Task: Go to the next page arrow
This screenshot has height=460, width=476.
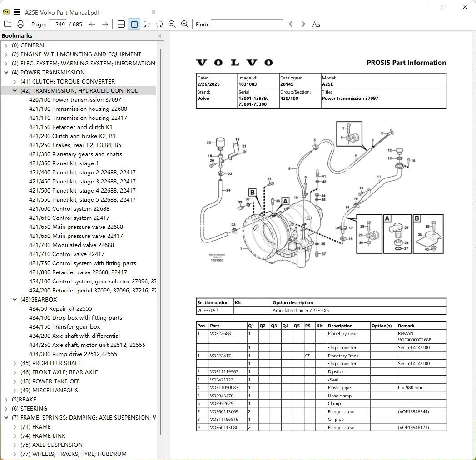Action: (105, 24)
